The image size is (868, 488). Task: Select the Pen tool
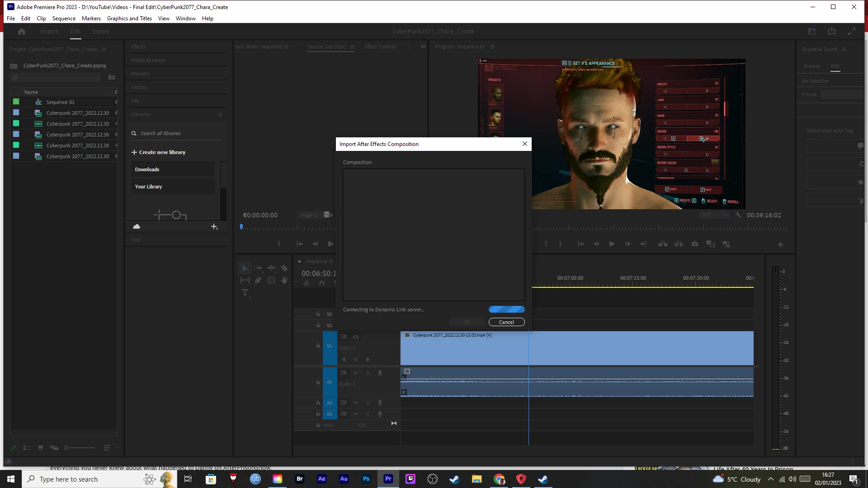[258, 281]
